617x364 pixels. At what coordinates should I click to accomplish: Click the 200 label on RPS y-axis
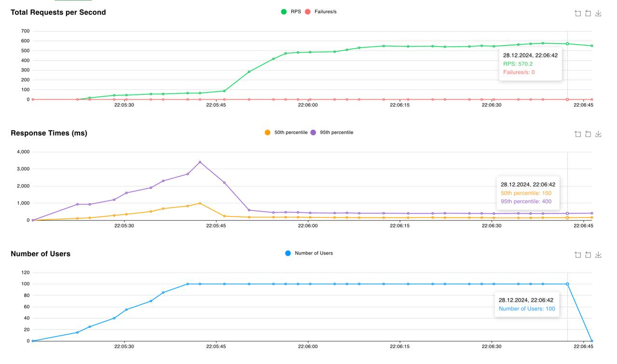(x=25, y=80)
